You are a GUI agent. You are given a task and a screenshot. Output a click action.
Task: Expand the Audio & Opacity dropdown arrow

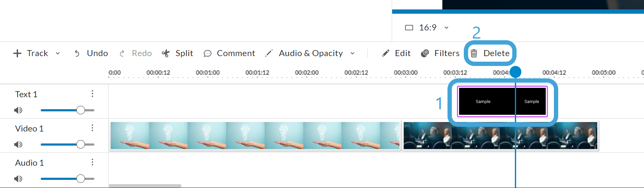point(353,54)
